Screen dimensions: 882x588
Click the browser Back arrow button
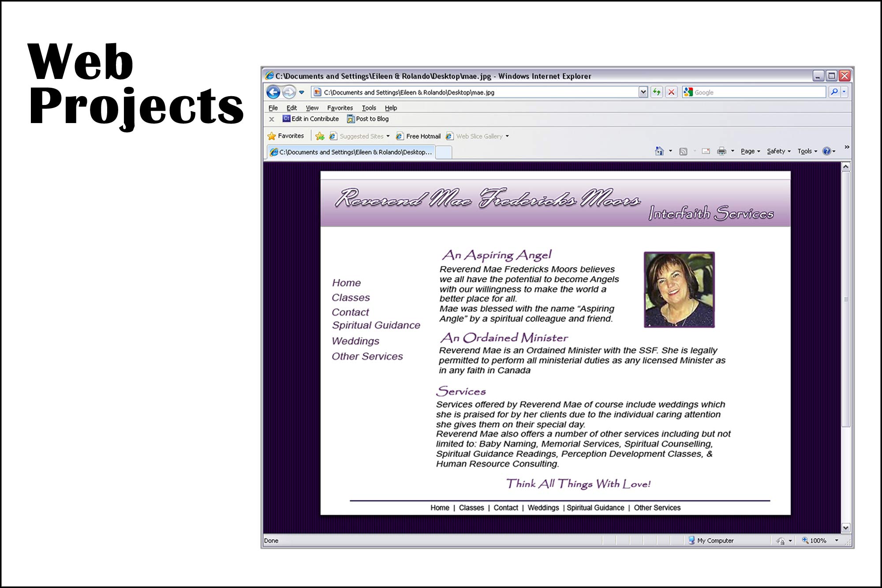click(x=273, y=92)
